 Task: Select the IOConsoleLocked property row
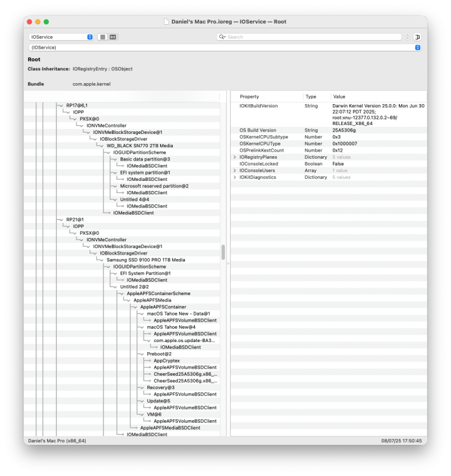(328, 164)
